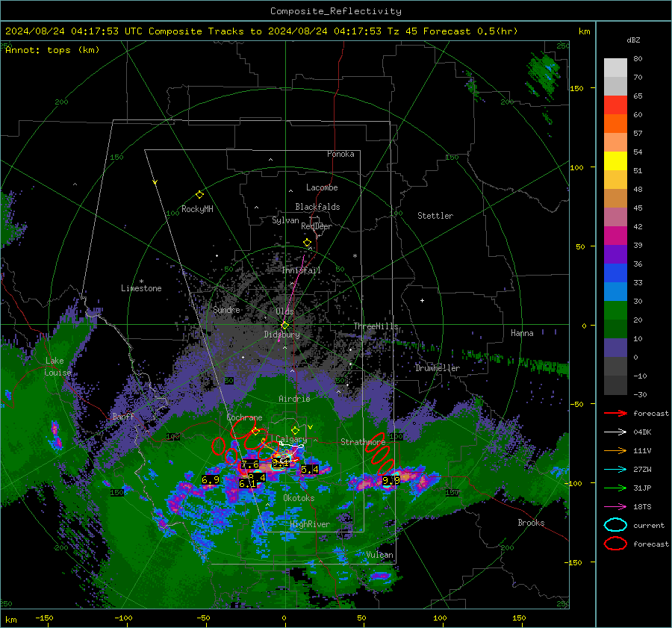
Task: Click the light gray swatch labeled 80
Action: tap(615, 67)
